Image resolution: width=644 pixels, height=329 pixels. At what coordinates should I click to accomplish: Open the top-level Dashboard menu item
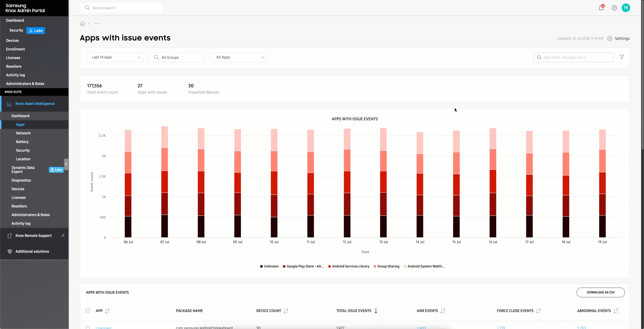tap(15, 21)
